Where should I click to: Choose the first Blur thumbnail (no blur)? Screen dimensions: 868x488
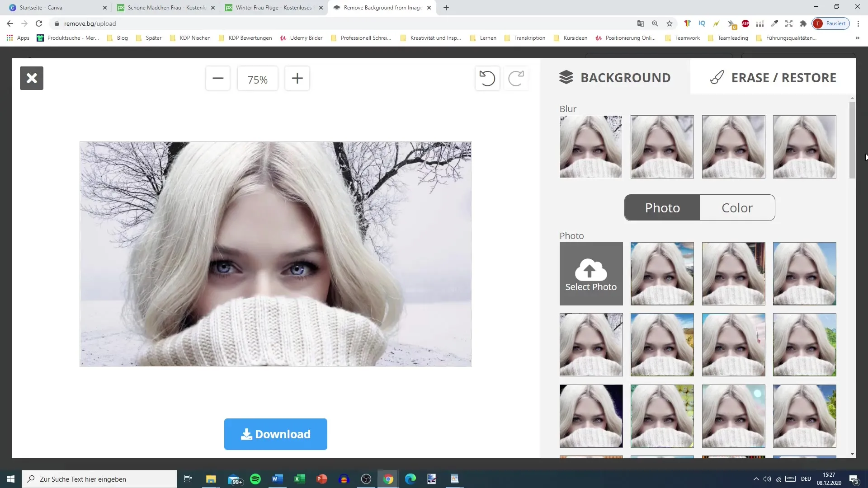(x=591, y=147)
